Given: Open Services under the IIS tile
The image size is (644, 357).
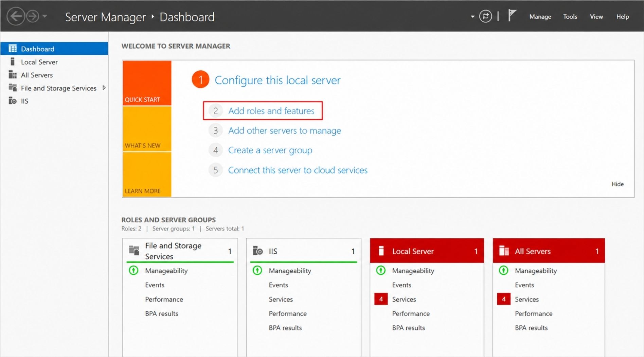Looking at the screenshot, I should point(281,299).
